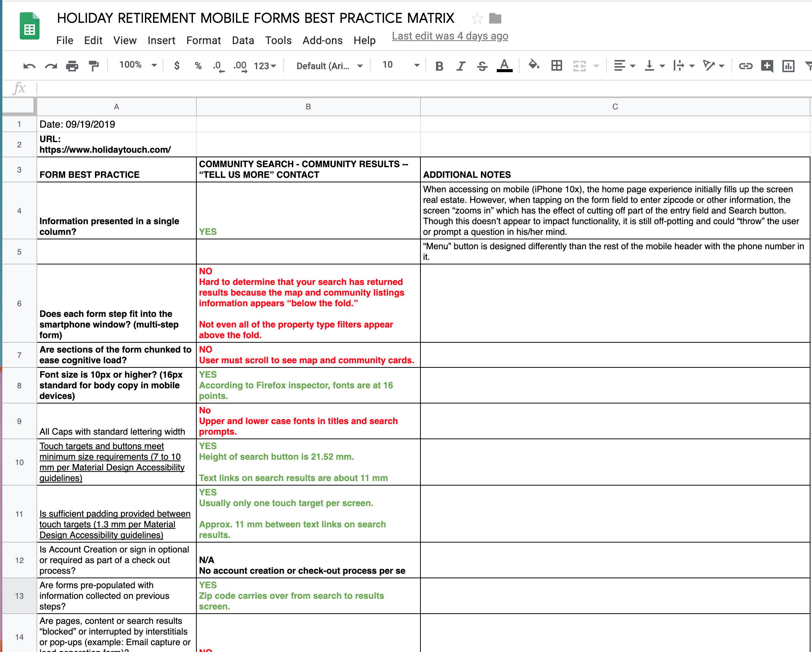Toggle italic formatting

pyautogui.click(x=461, y=66)
